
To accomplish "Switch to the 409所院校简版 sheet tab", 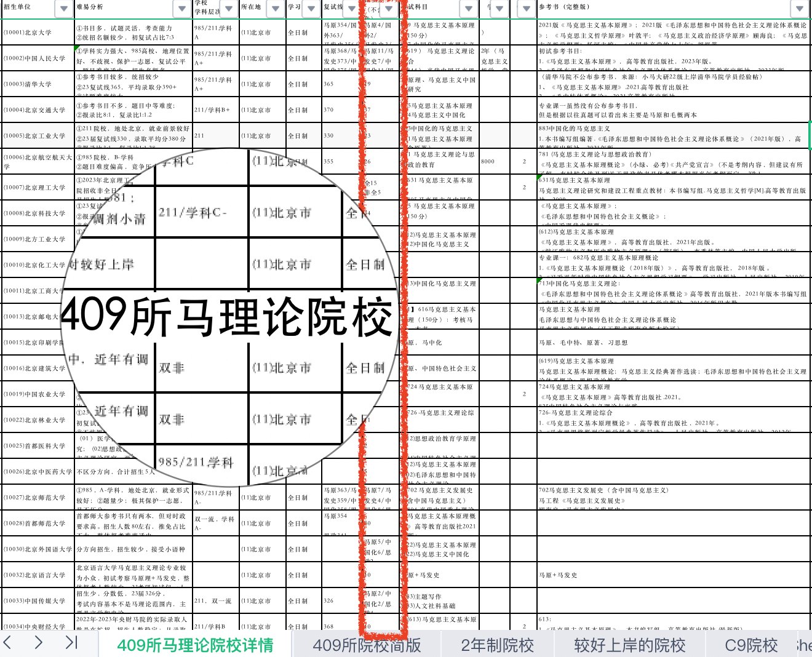I will [x=367, y=645].
